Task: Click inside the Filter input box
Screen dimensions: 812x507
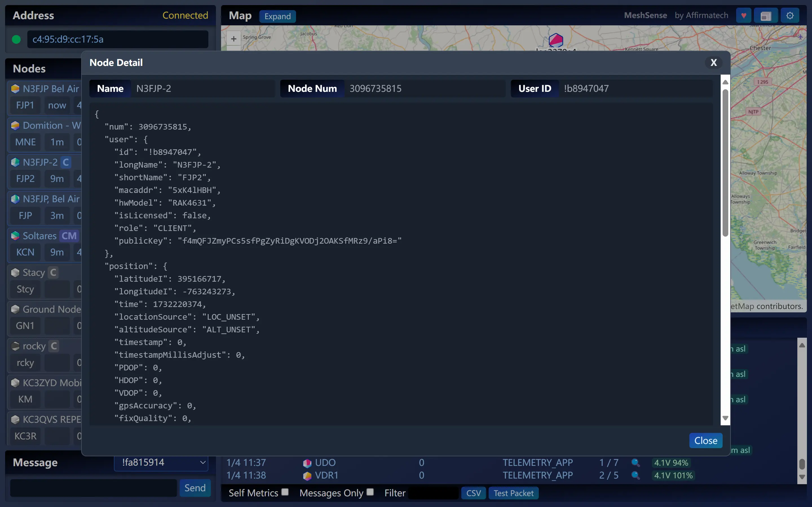Action: [432, 493]
